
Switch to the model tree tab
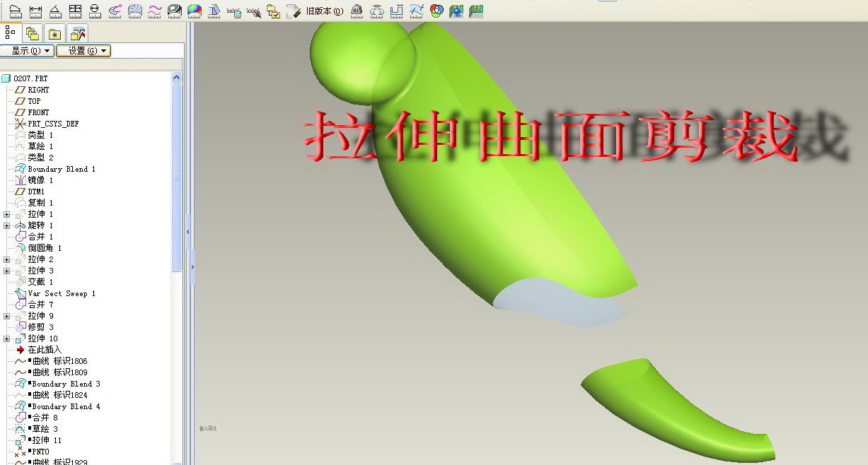pos(11,33)
